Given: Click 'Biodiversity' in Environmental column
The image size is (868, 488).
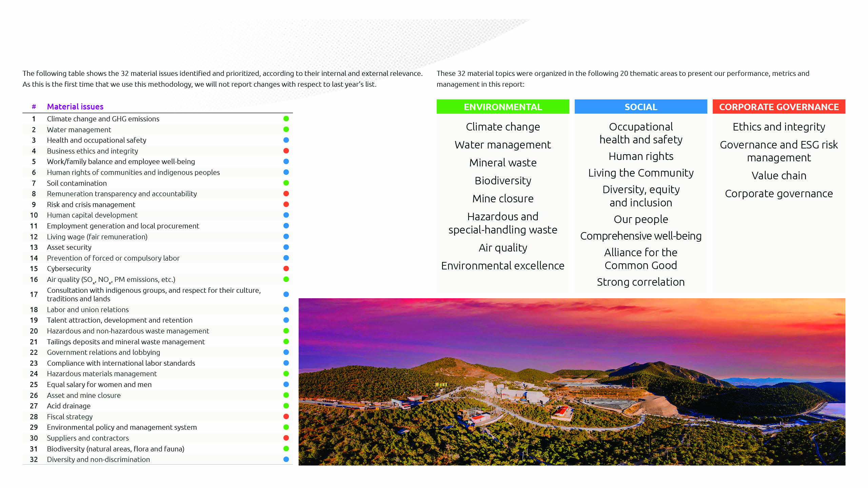Looking at the screenshot, I should tap(503, 181).
